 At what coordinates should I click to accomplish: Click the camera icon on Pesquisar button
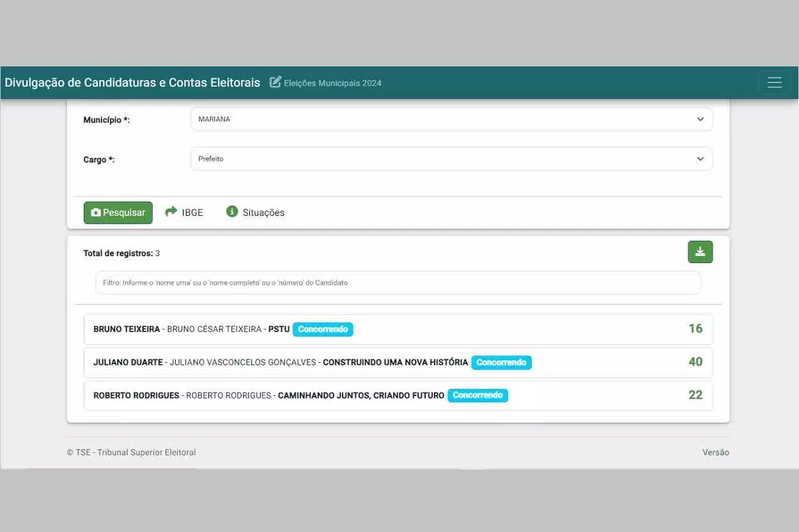click(96, 213)
